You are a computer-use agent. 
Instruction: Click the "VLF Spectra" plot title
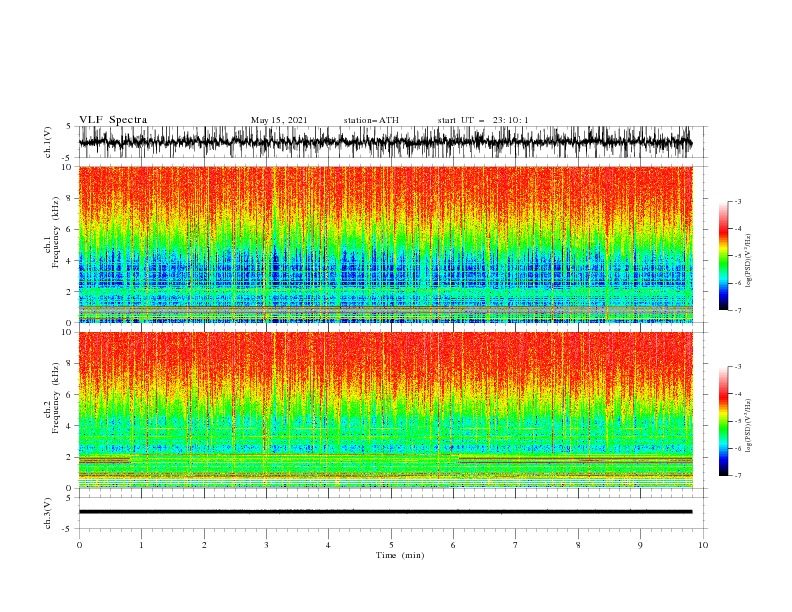[x=113, y=120]
